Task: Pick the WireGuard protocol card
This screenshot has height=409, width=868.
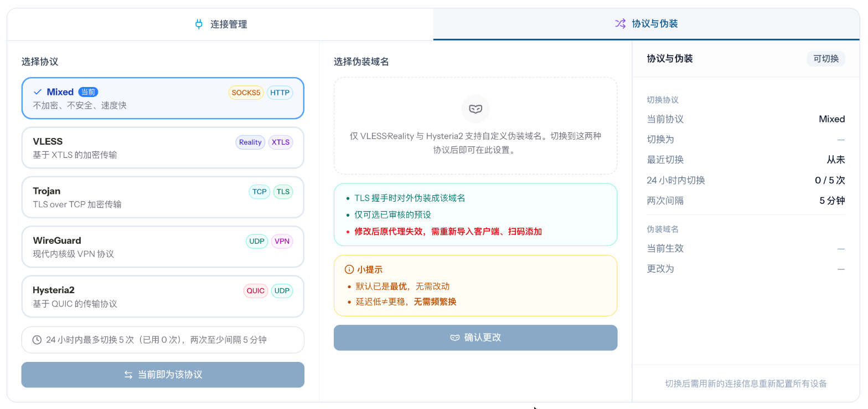Action: coord(163,247)
